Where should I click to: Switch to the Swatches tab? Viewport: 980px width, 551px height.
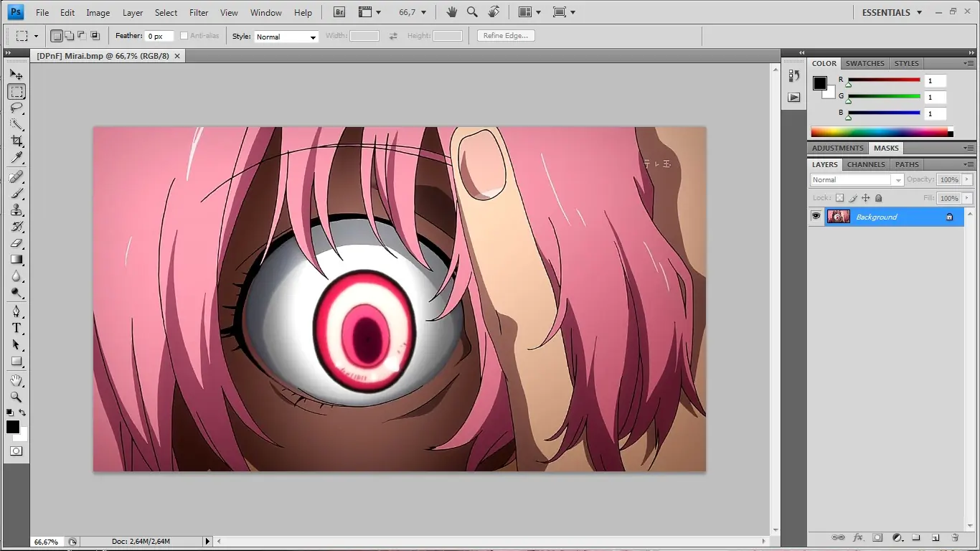pyautogui.click(x=864, y=63)
